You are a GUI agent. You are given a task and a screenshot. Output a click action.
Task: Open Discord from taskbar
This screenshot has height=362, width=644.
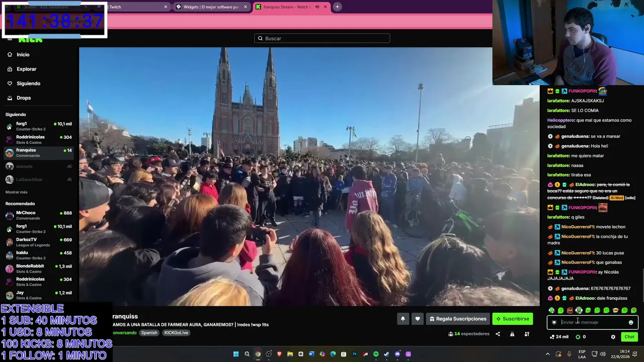[397, 354]
